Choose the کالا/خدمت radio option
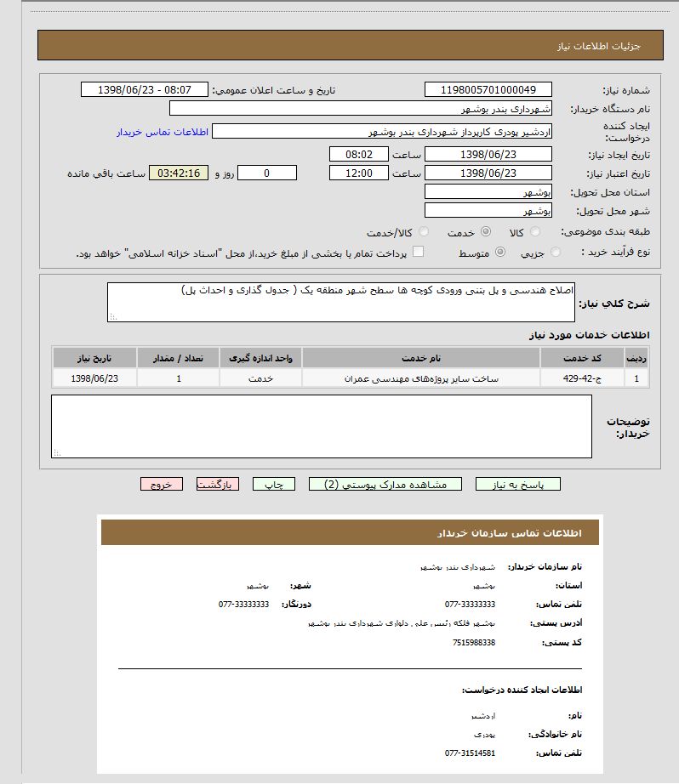679x784 pixels. [x=423, y=232]
